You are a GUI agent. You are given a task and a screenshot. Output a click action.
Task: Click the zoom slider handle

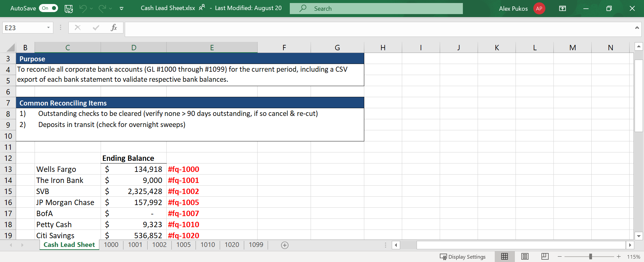click(590, 257)
